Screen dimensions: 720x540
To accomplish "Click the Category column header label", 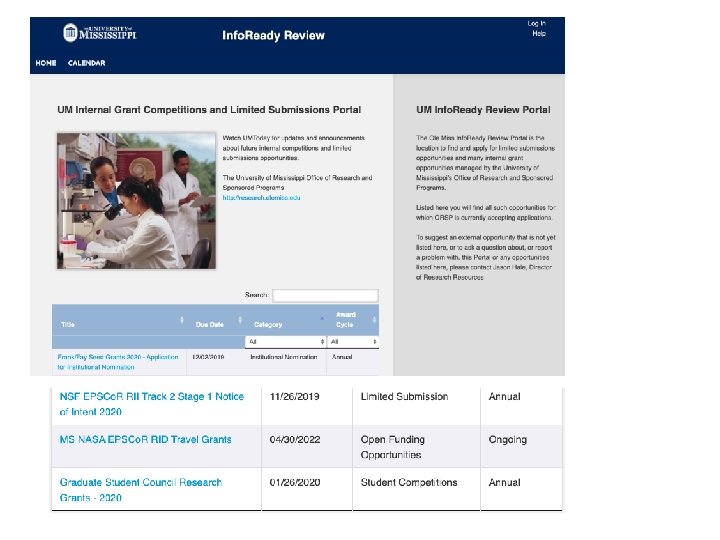I will pos(268,325).
